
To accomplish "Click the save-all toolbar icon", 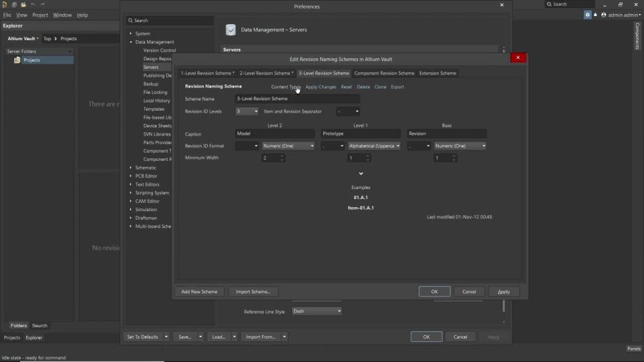I will (14, 5).
